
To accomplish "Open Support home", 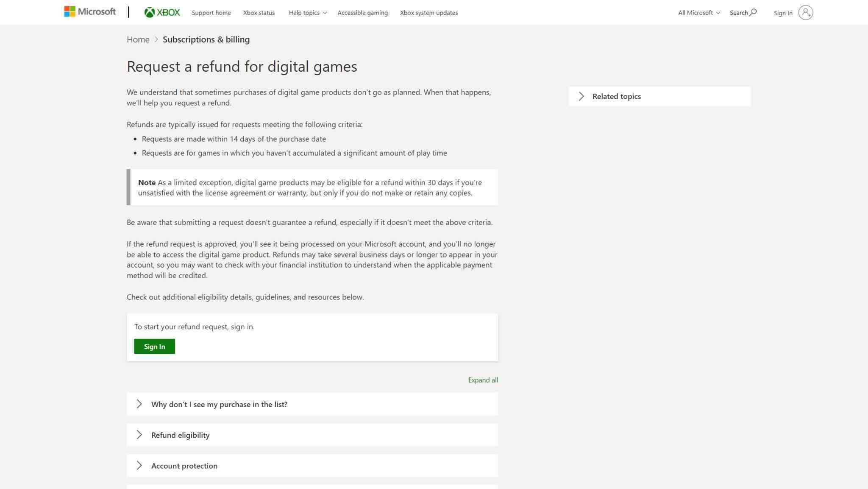I will coord(211,13).
